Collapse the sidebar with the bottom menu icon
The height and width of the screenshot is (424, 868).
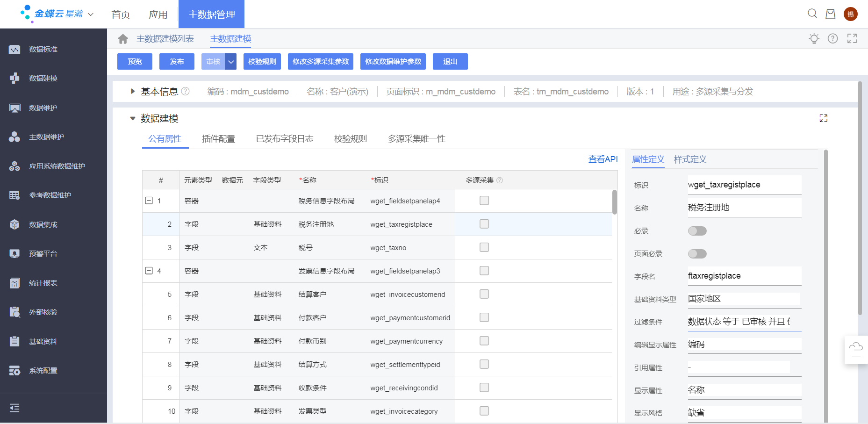pyautogui.click(x=14, y=408)
